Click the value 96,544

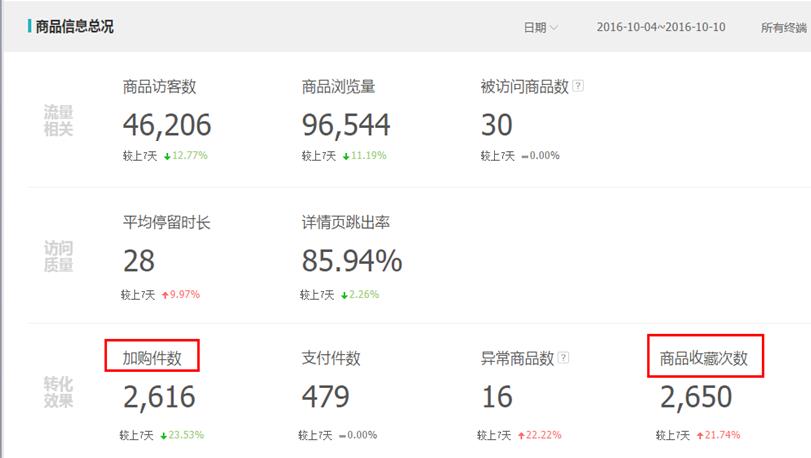point(346,125)
